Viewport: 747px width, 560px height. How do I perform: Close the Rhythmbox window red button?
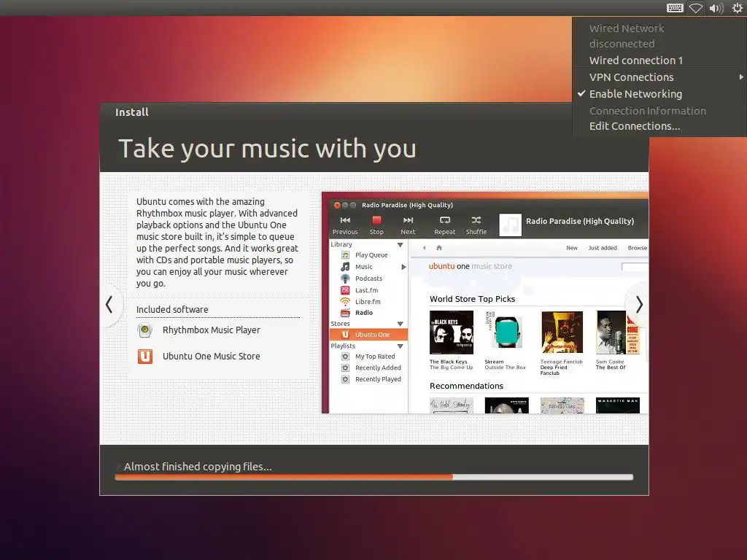coord(337,205)
